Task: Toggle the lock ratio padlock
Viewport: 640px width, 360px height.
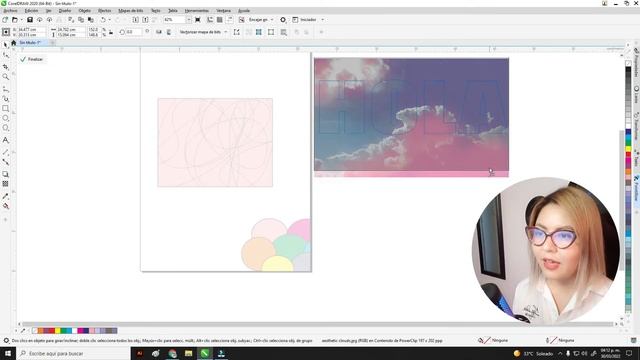Action: (111, 32)
